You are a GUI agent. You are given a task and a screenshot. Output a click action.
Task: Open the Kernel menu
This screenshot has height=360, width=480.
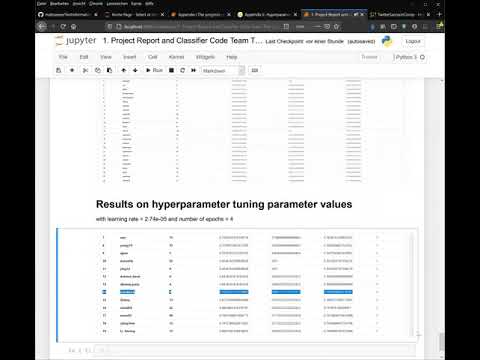click(176, 57)
